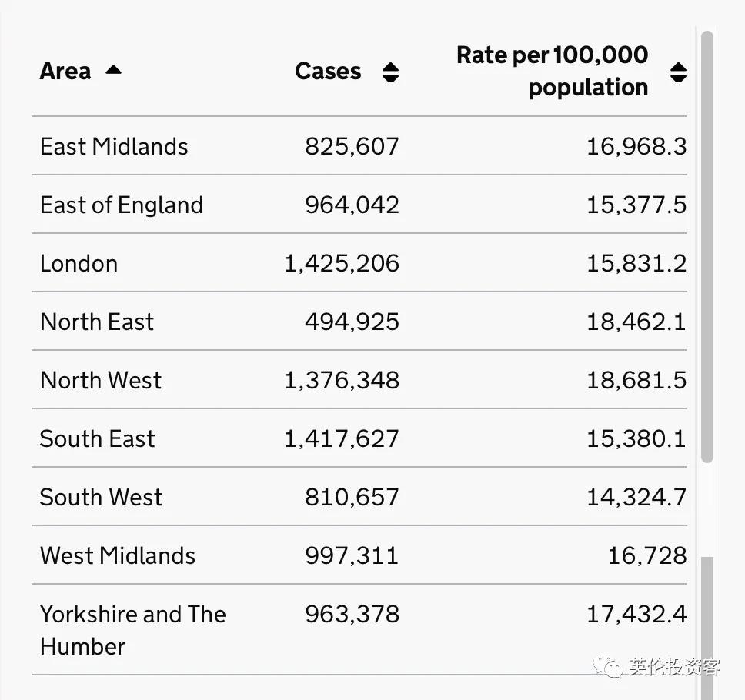This screenshot has width=745, height=700.
Task: Click the Rate per 100,000 population header
Action: 552,71
